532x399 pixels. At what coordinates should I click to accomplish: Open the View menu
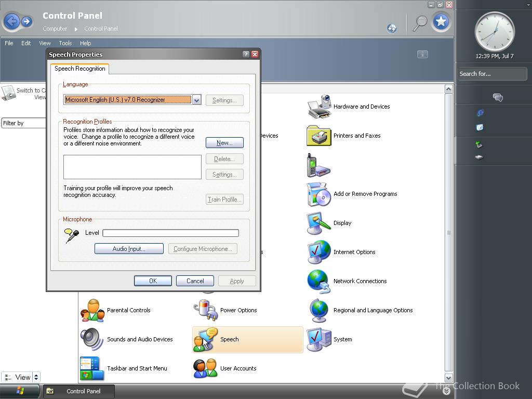point(45,43)
